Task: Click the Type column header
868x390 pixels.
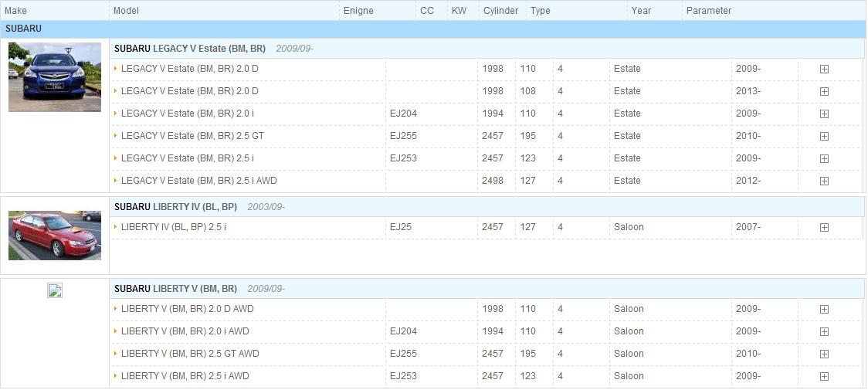Action: pyautogui.click(x=541, y=11)
